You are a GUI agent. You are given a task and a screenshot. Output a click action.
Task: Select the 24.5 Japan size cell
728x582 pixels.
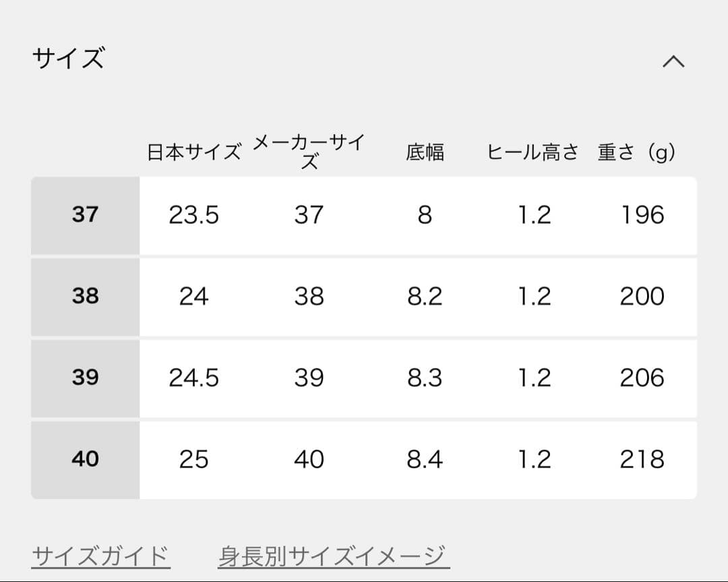[x=193, y=378]
